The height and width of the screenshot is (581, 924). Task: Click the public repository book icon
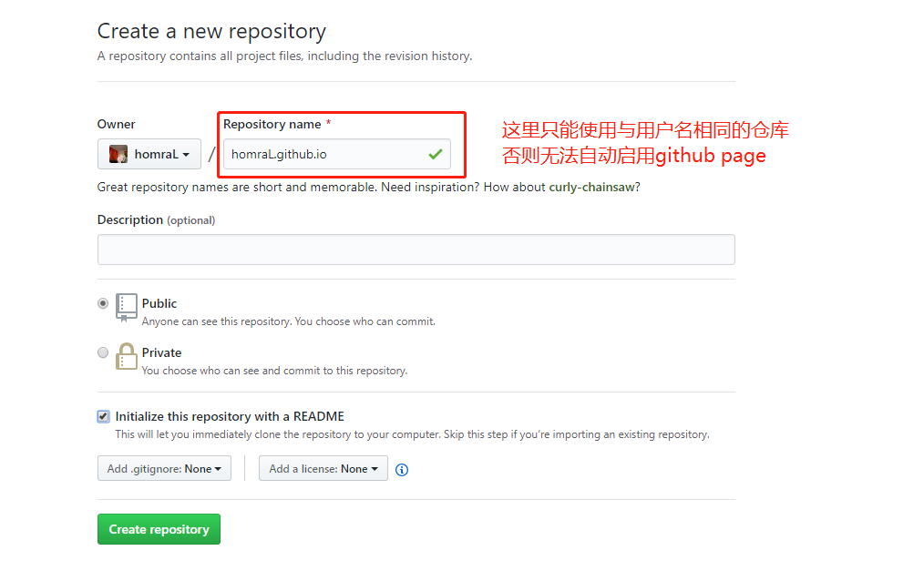127,307
